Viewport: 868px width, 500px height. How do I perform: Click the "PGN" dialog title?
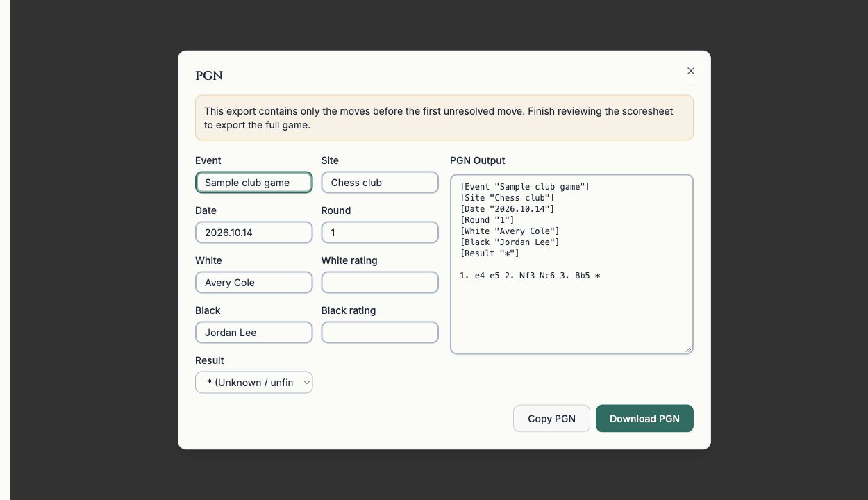point(209,76)
